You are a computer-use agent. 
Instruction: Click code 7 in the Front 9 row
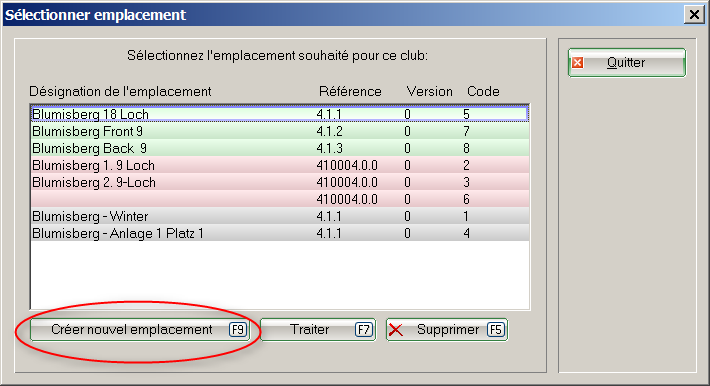click(x=466, y=131)
